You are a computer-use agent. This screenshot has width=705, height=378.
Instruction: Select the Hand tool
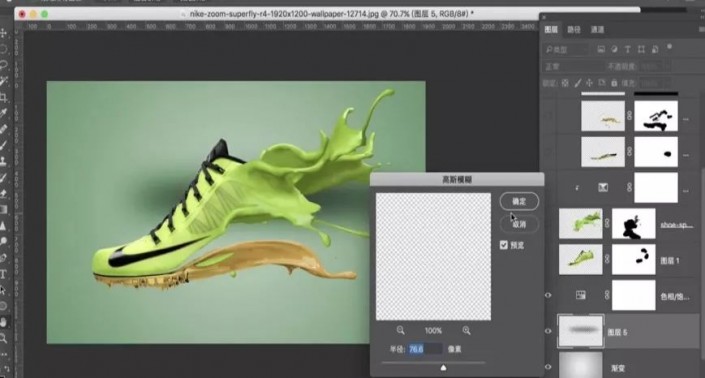pos(4,322)
